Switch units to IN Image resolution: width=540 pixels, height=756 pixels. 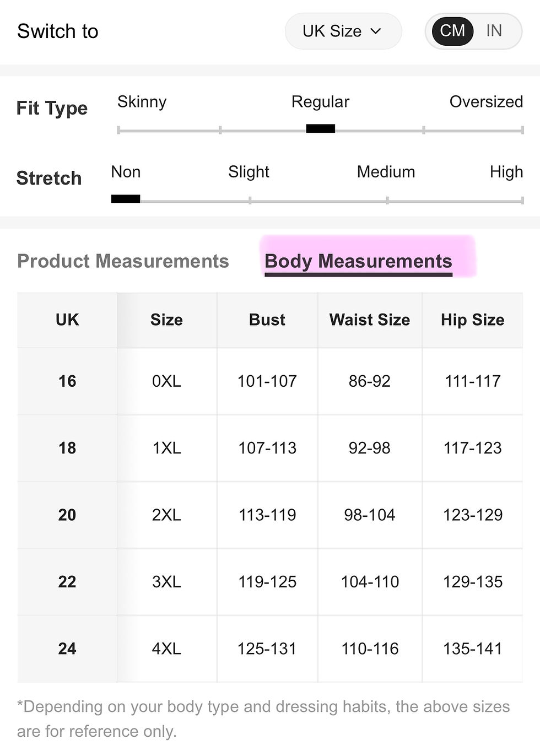pos(494,31)
